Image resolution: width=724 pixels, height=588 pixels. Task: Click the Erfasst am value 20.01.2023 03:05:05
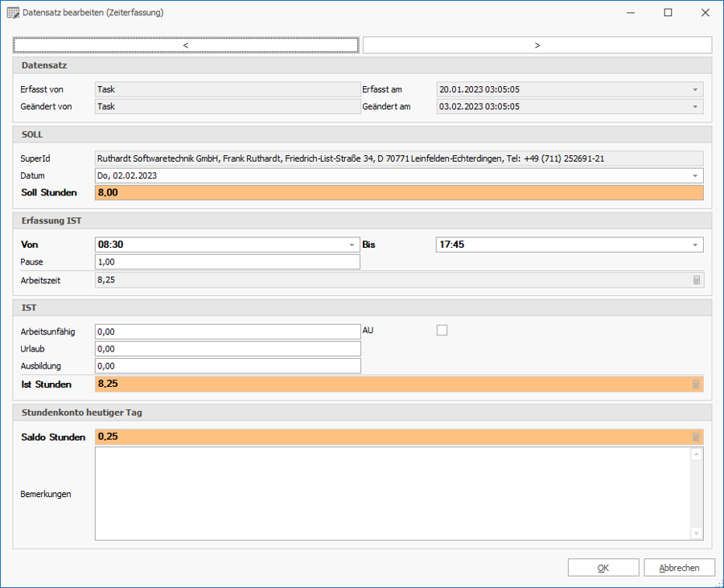(x=479, y=89)
